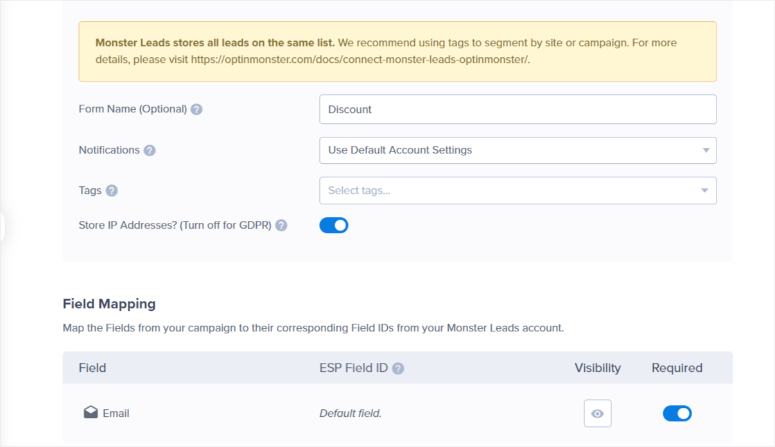Click the Form Name field containing Discount
Screen dimensions: 775x447
point(517,109)
